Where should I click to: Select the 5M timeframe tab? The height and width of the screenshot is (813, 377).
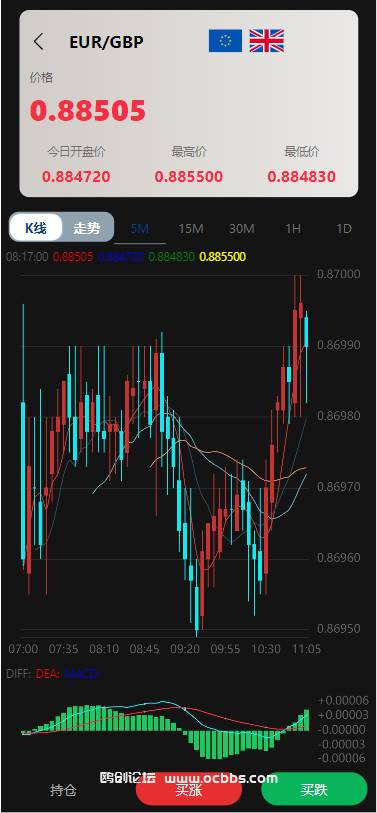(x=140, y=229)
